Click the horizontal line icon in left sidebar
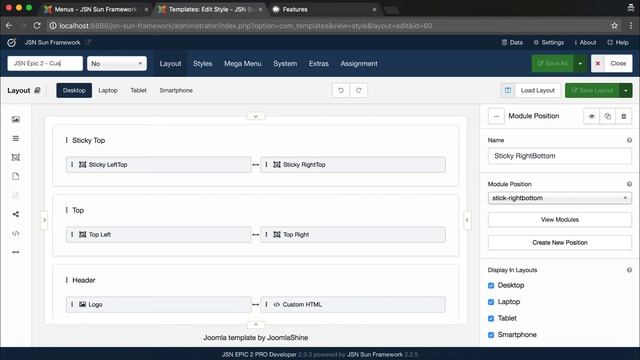Screen dimensions: 640x360 16,252
